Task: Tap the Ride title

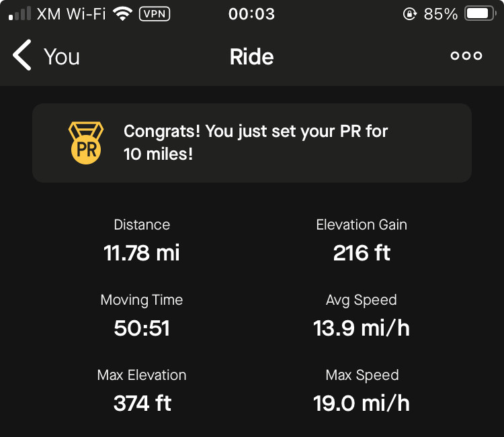Action: point(252,57)
